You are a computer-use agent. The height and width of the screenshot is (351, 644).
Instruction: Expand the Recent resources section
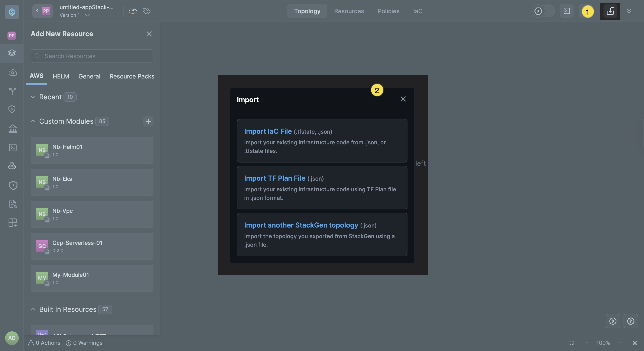click(x=33, y=97)
